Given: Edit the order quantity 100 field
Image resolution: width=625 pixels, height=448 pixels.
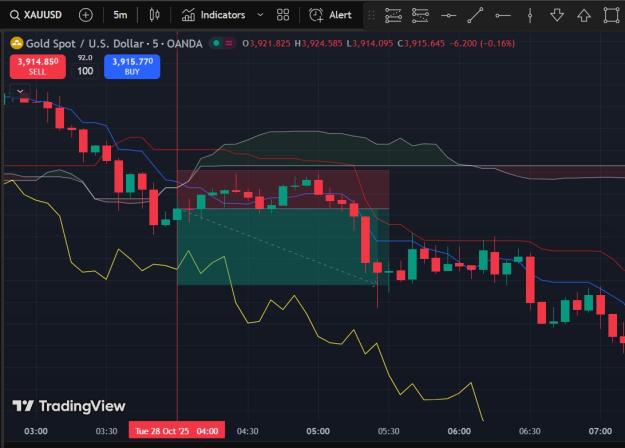Looking at the screenshot, I should (85, 71).
